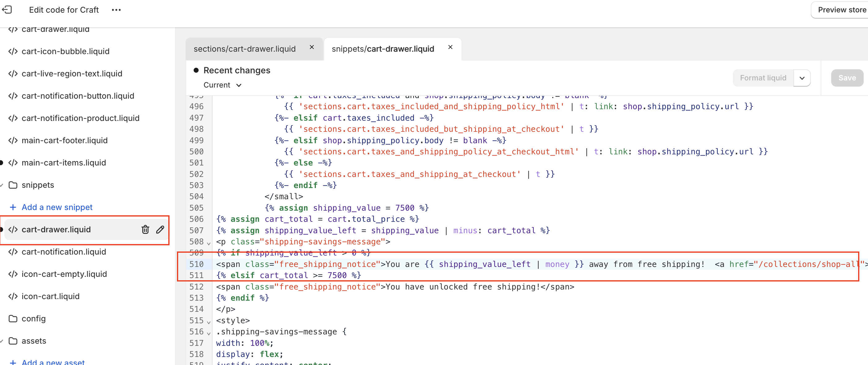This screenshot has width=868, height=365.
Task: Click the assets folder icon
Action: (13, 341)
